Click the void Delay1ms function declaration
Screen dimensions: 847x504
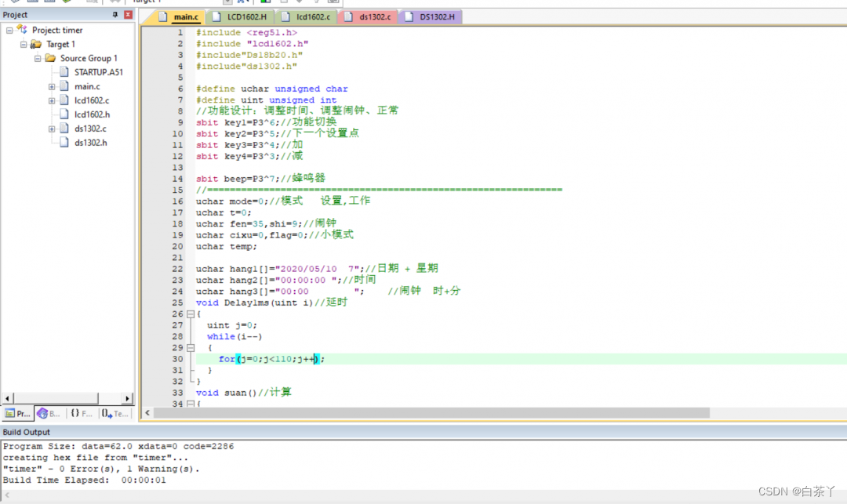click(x=271, y=303)
